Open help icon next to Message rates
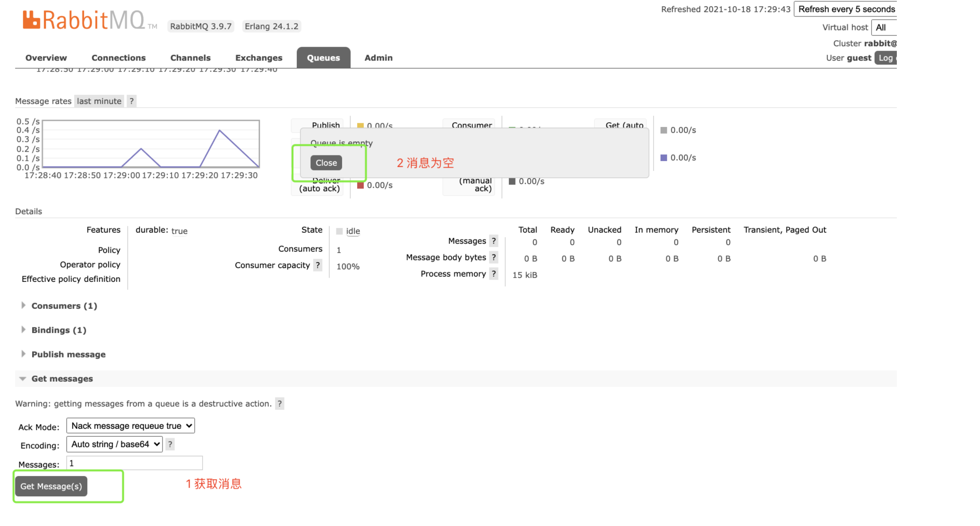980x526 pixels. [132, 101]
